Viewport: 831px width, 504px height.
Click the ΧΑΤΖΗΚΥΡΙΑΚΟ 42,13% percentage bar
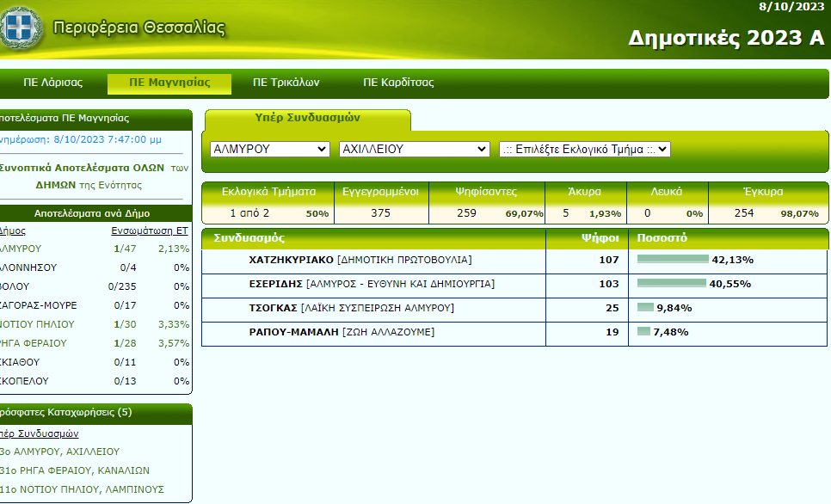coord(672,260)
